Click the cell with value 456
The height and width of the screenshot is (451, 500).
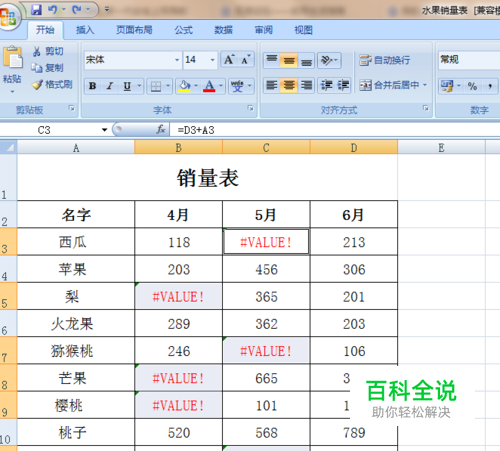266,269
